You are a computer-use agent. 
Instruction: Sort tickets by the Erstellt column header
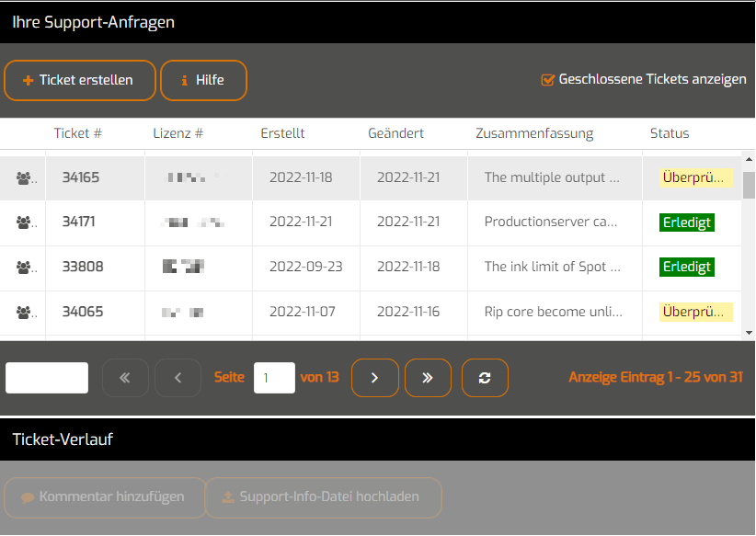(x=282, y=133)
